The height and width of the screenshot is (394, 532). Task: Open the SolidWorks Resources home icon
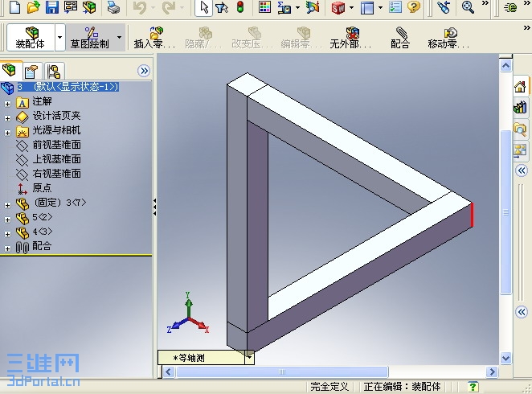[520, 86]
